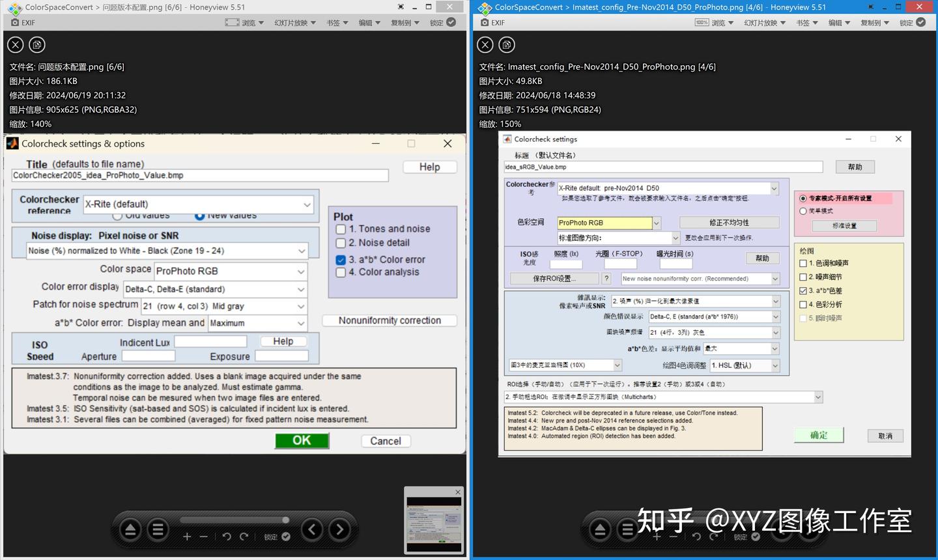Zoom in using the plus icon
Viewport: 938px width, 560px height.
[187, 537]
